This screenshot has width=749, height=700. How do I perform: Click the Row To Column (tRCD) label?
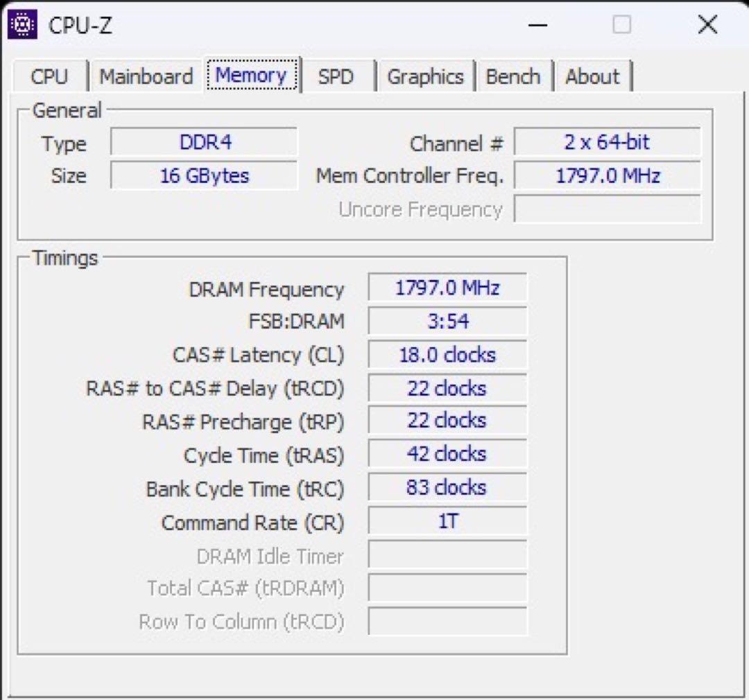coord(242,622)
